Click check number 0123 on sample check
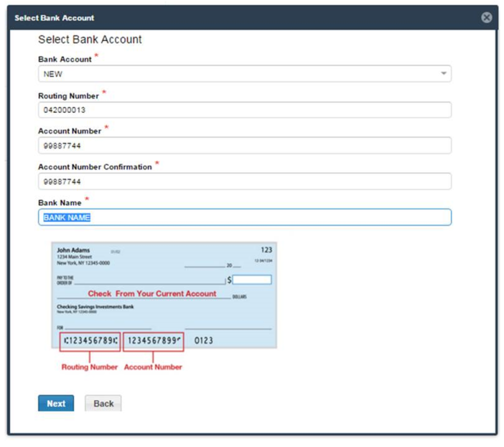Viewport: 504px width, 447px height. [204, 341]
